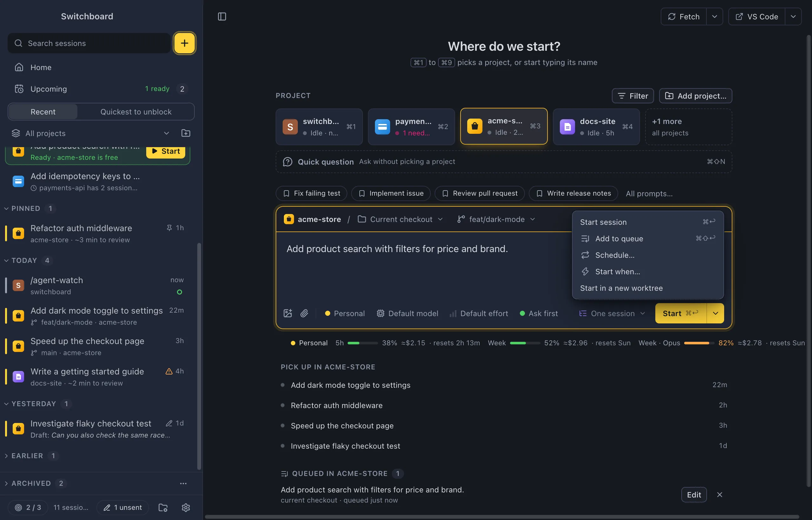
Task: Open the Current checkout dropdown
Action: pos(400,219)
